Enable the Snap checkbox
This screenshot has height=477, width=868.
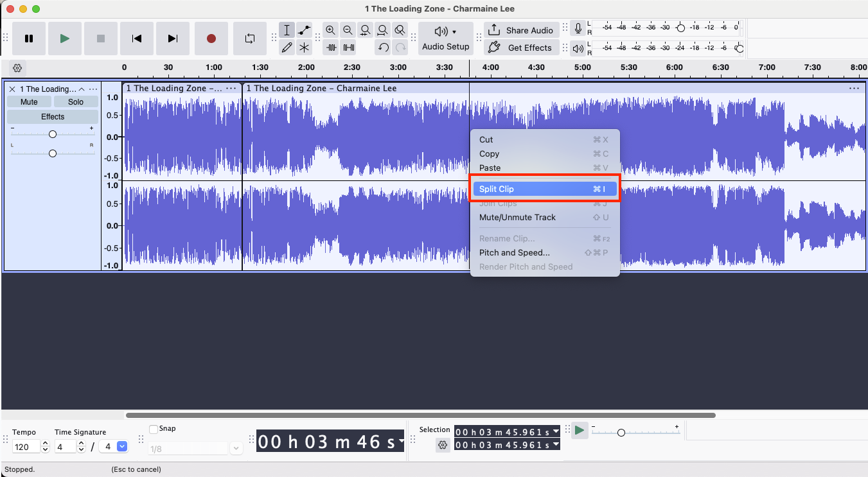152,429
